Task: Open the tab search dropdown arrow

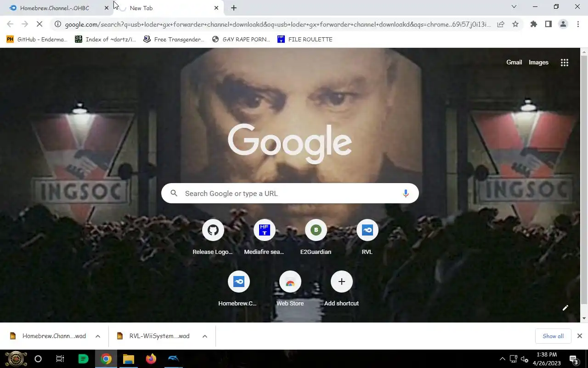Action: (514, 6)
